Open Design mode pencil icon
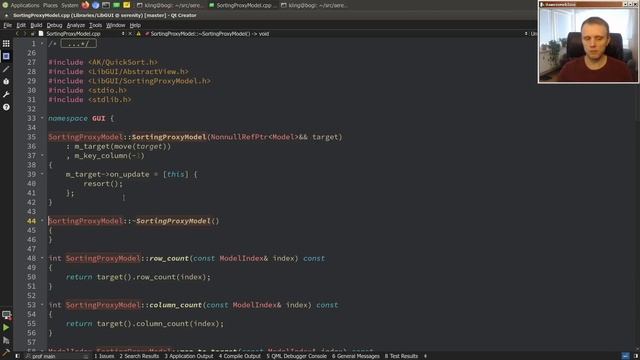 [6, 69]
